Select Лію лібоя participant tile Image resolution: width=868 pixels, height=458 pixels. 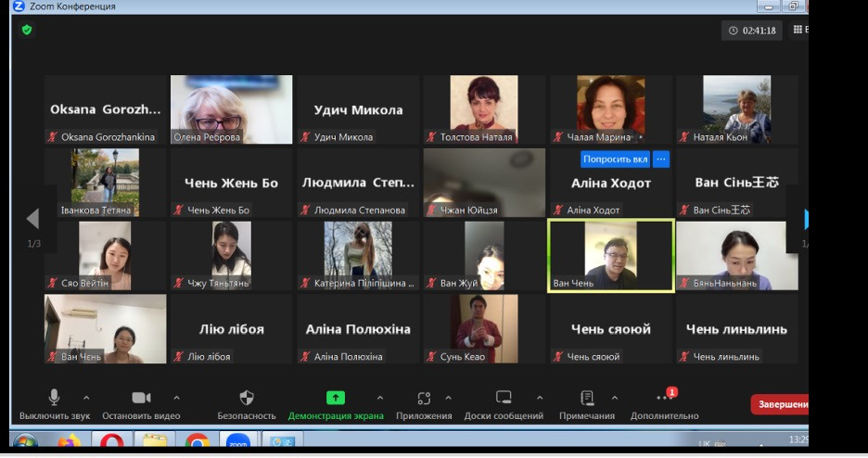tap(232, 328)
